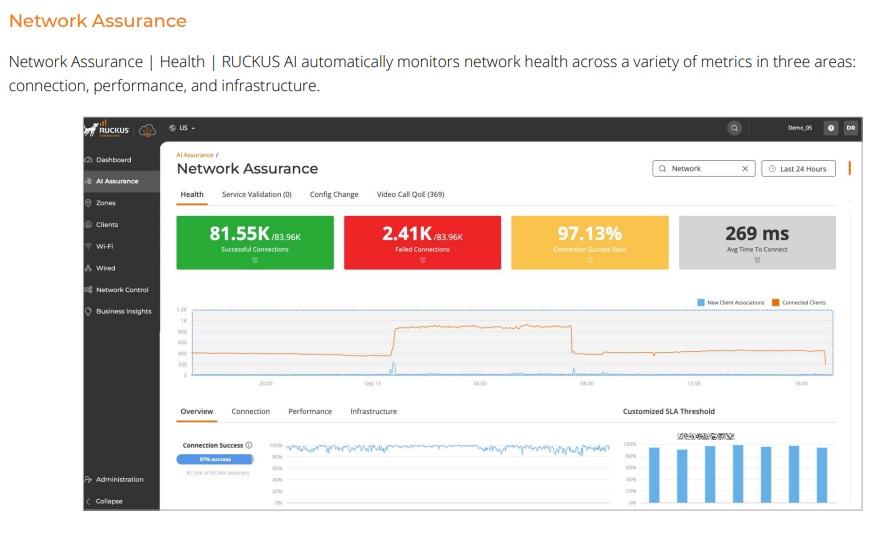Click the 97.13% success ratio card

[x=590, y=242]
